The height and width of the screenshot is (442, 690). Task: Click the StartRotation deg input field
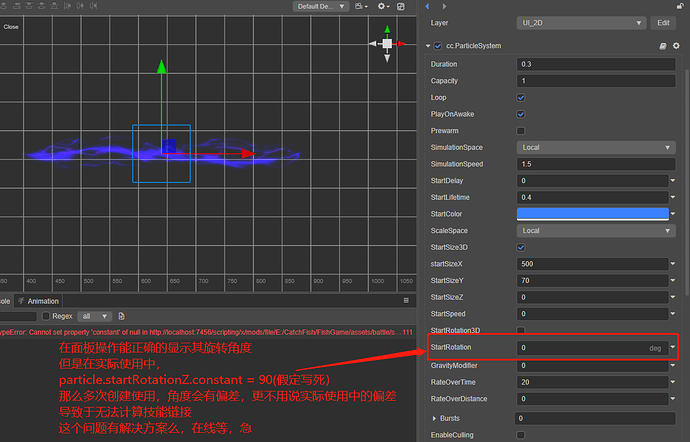[x=592, y=348]
